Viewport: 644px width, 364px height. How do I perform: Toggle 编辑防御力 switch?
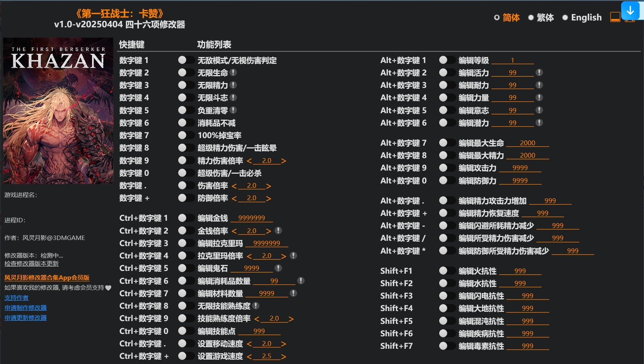(x=447, y=181)
